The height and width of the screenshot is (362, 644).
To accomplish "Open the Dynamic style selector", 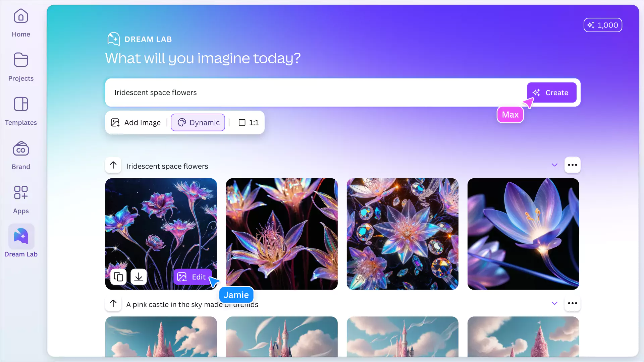I will pyautogui.click(x=198, y=122).
